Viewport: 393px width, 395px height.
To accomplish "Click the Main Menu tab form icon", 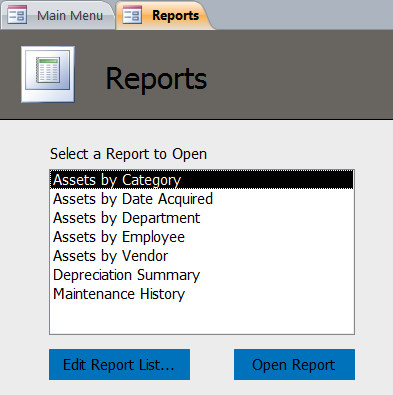I will tap(17, 15).
